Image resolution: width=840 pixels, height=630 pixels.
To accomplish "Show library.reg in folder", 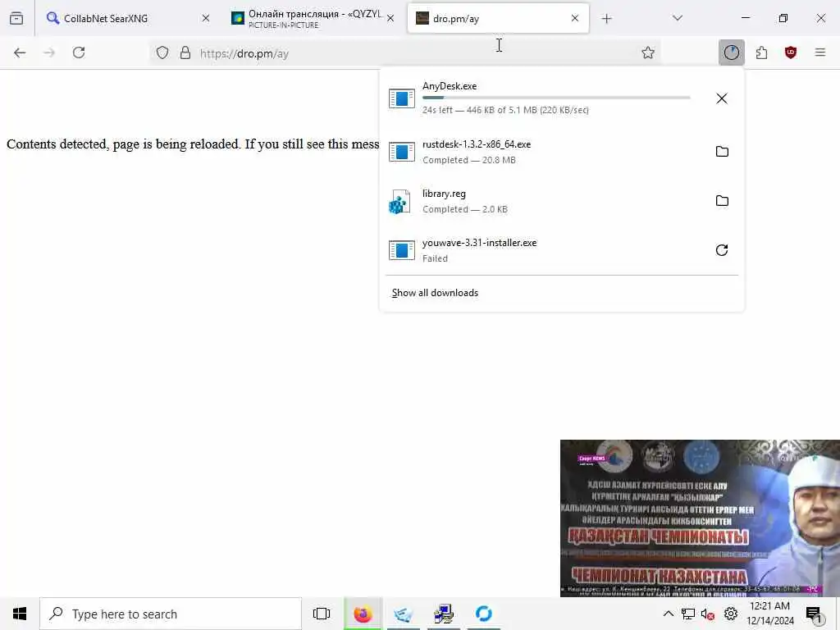I will click(x=722, y=201).
